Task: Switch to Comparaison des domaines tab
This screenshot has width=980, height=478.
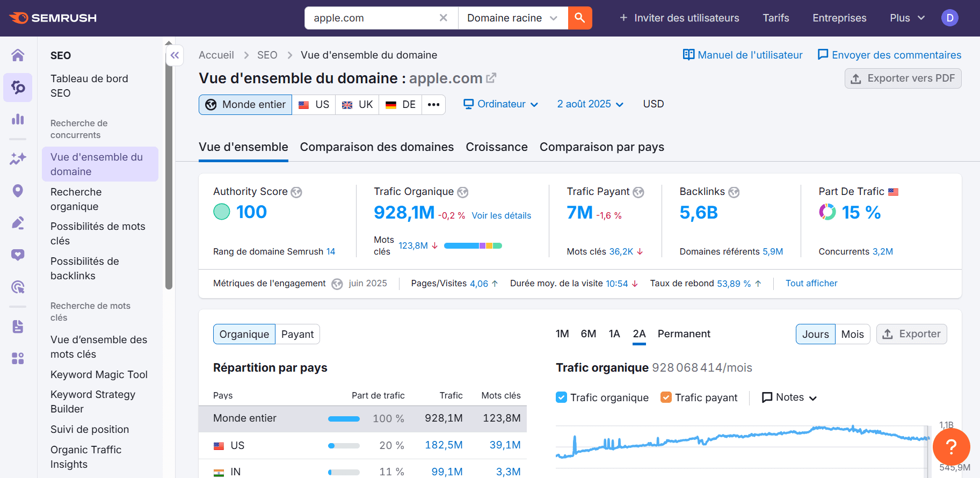Action: 377,147
